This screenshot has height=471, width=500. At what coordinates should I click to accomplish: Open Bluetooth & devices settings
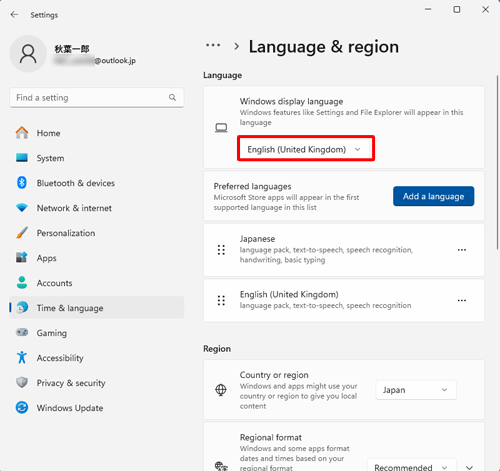97,183
